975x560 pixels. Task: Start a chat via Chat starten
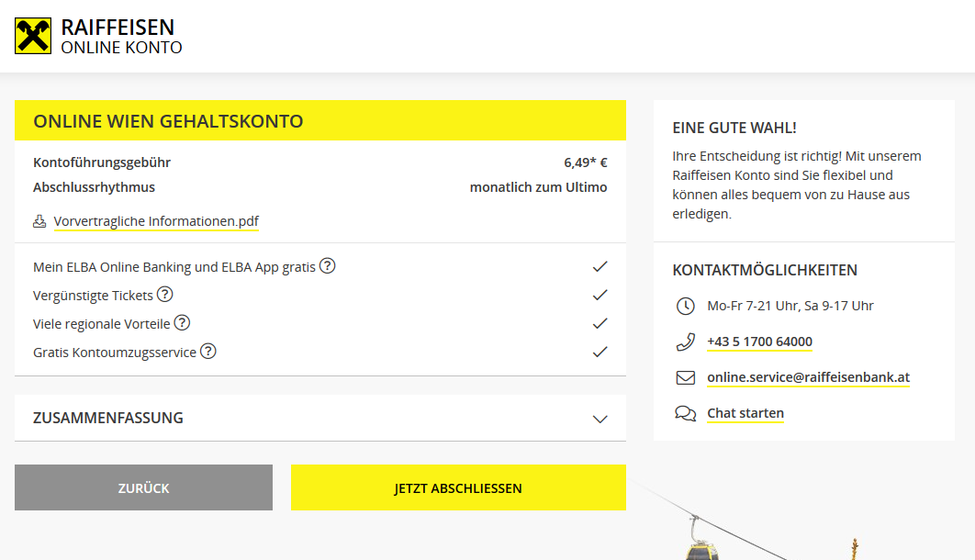745,413
